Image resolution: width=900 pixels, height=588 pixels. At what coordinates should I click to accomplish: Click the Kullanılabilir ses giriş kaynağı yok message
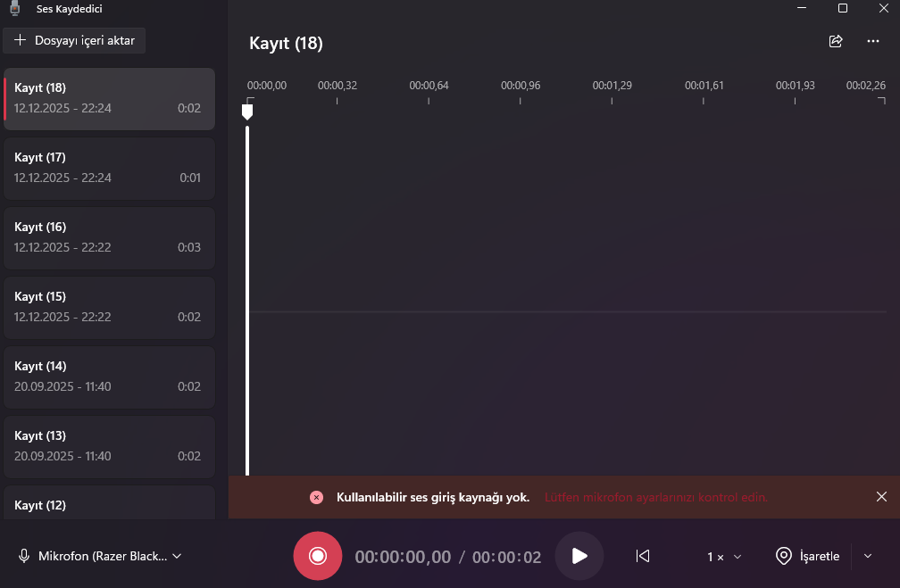pos(433,497)
